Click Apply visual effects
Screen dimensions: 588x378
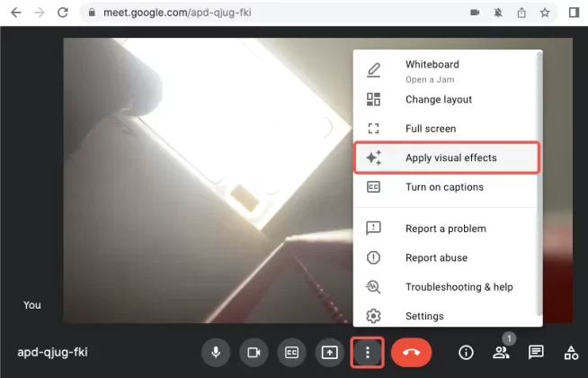[447, 157]
